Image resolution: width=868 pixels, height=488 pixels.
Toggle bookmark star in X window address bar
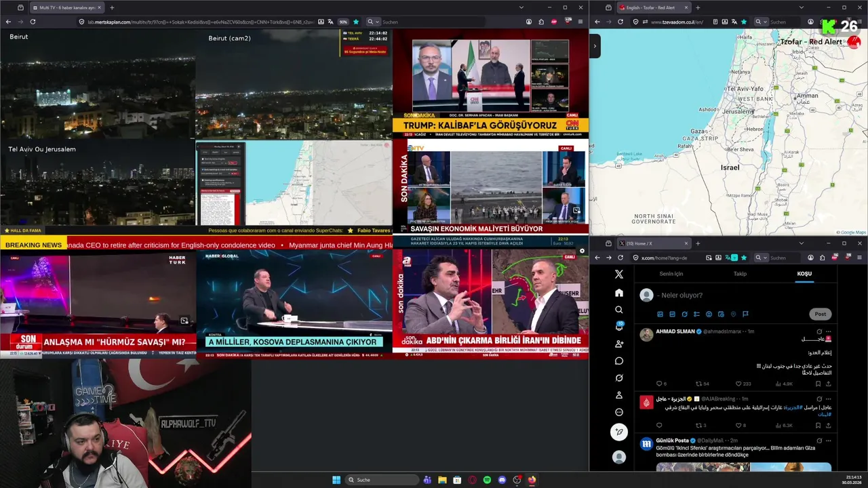pos(744,258)
